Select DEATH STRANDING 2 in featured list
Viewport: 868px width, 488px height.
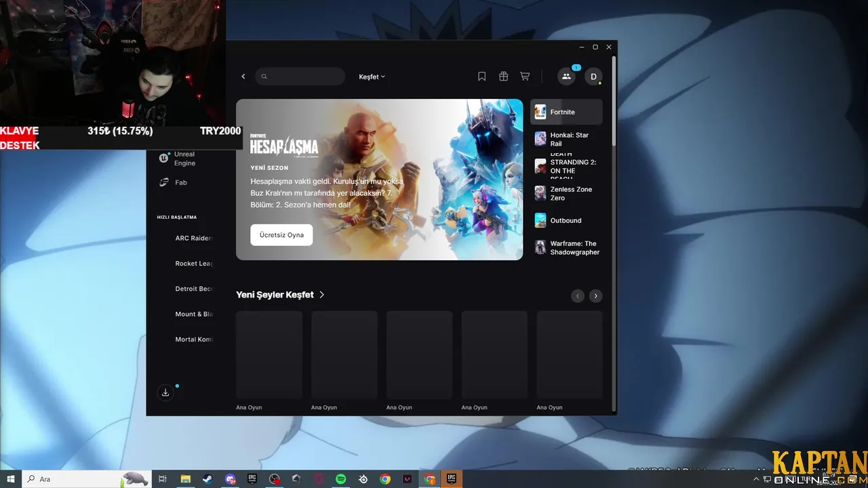pos(566,166)
